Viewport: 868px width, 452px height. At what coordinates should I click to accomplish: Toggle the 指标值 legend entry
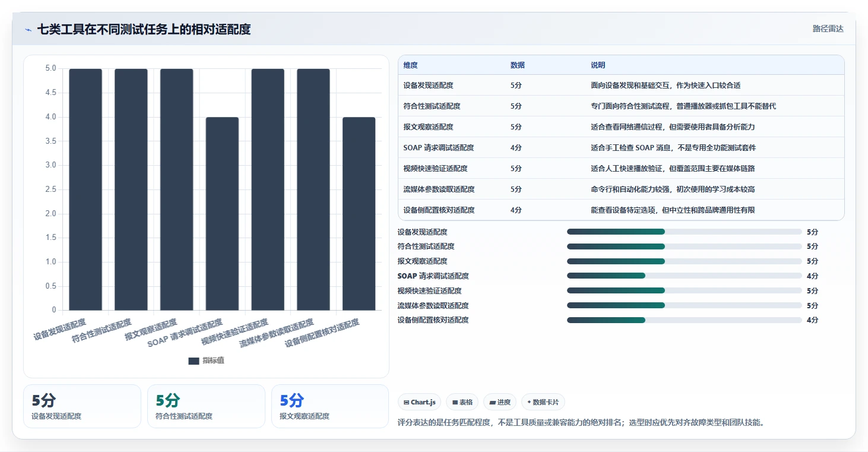click(206, 361)
